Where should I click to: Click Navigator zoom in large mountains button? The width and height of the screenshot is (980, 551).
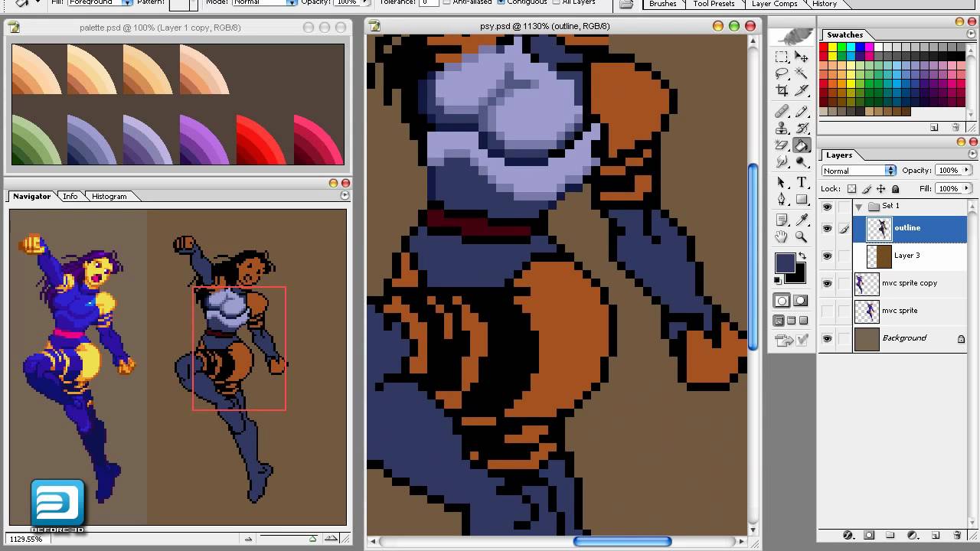point(332,538)
